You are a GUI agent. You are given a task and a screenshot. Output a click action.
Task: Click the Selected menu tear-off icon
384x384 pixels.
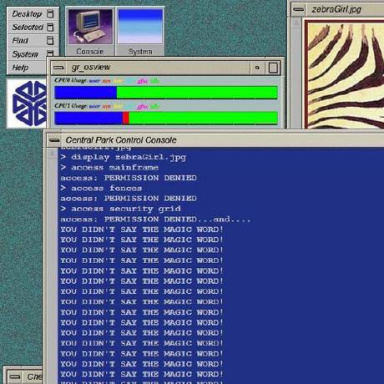click(x=50, y=27)
